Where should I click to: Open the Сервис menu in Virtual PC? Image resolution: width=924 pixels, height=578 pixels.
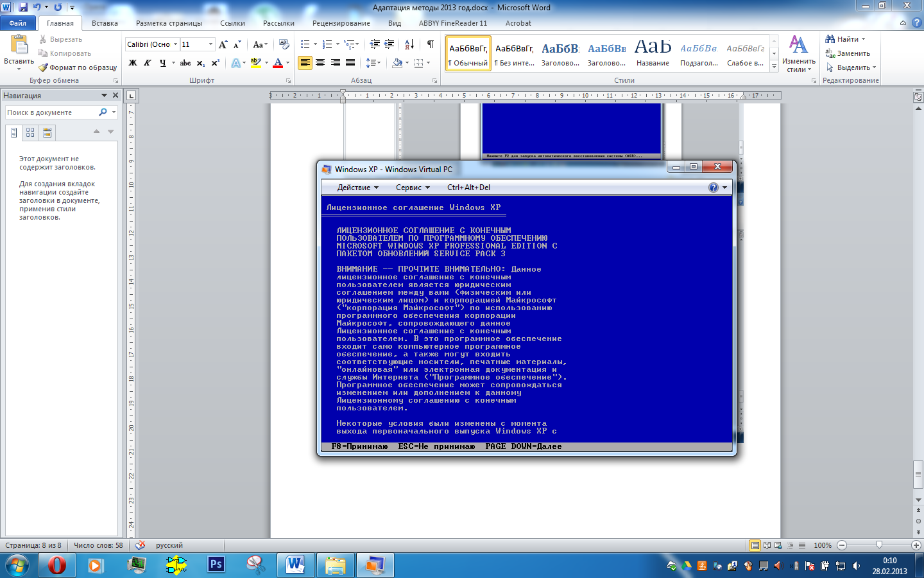(413, 188)
